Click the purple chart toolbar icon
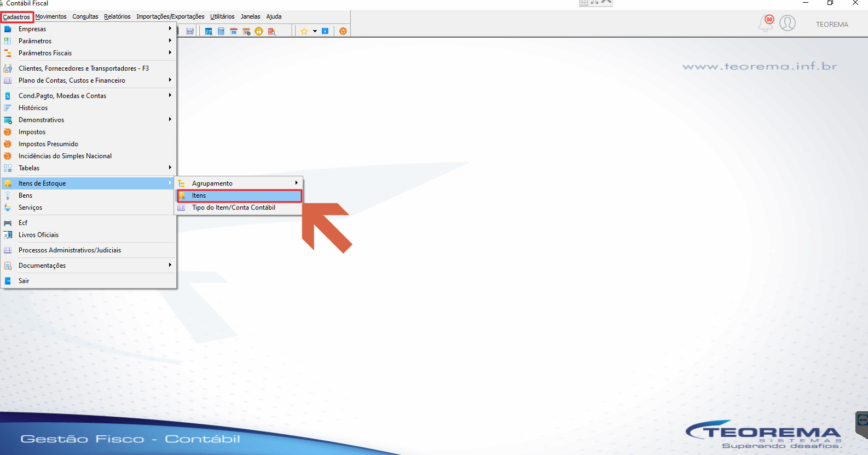 point(190,31)
